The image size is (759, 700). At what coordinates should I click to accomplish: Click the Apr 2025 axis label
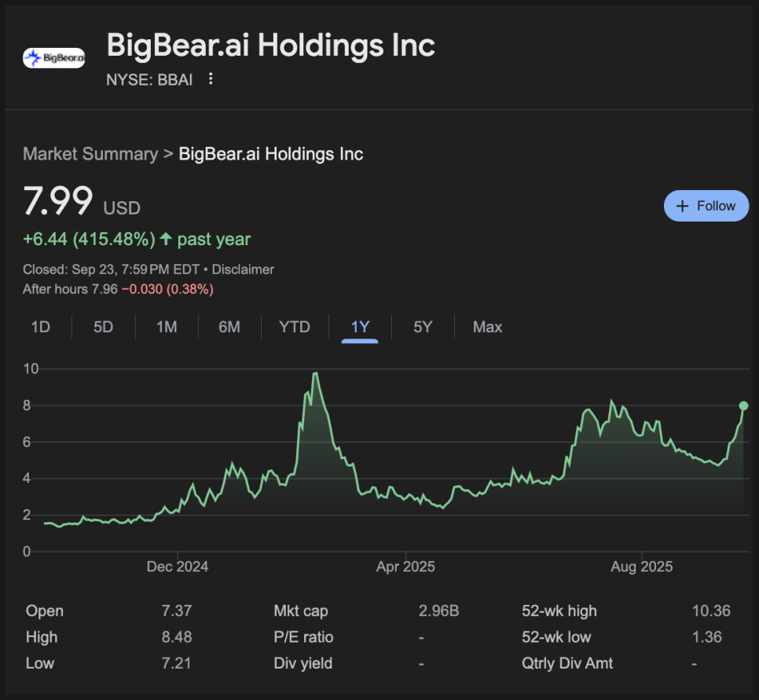coord(405,567)
